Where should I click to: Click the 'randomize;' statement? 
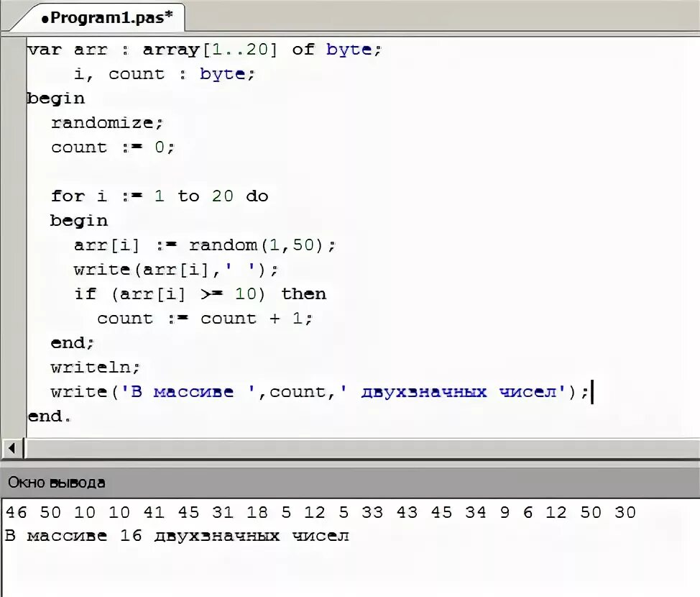[106, 123]
